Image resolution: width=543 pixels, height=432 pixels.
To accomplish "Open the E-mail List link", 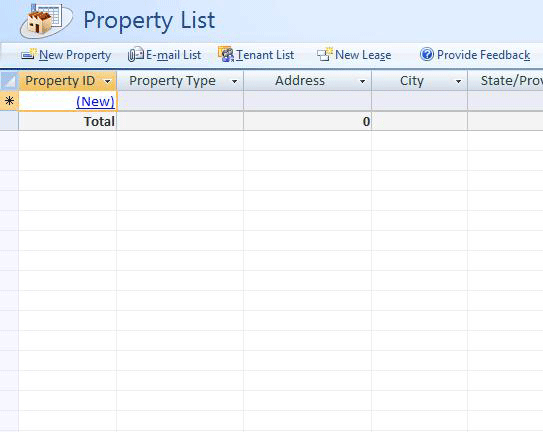I will pyautogui.click(x=173, y=55).
